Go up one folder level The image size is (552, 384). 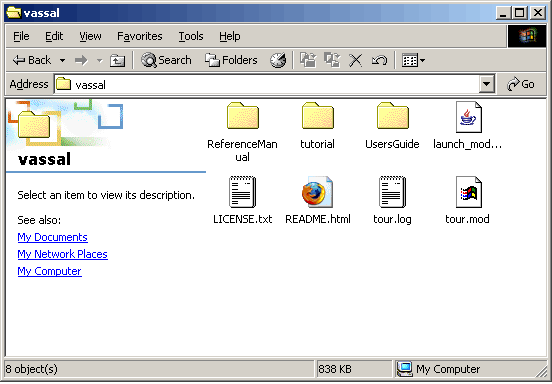point(117,60)
